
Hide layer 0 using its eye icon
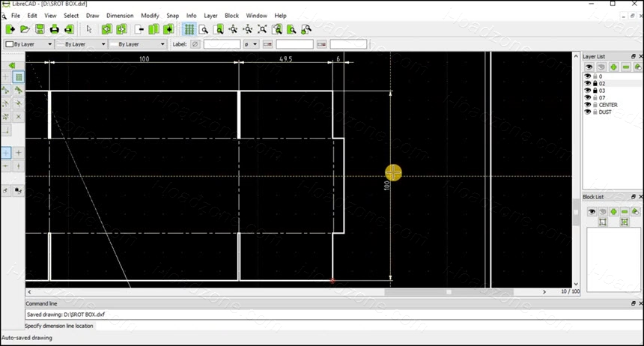pos(588,76)
